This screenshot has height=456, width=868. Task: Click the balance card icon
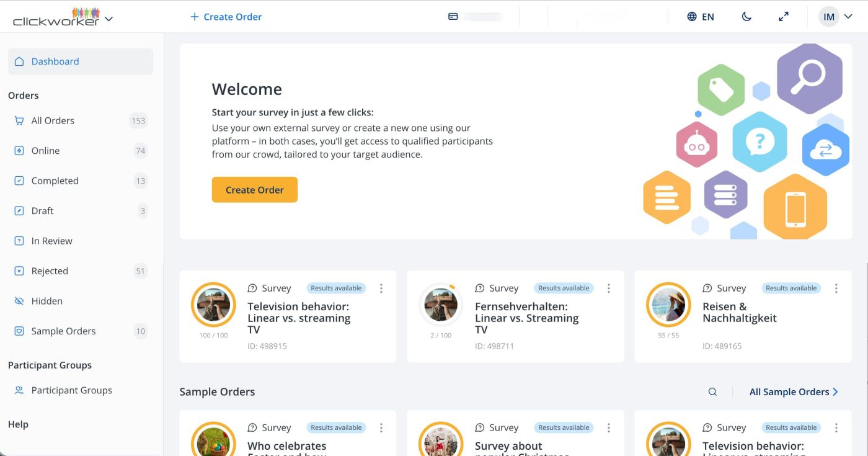(453, 17)
